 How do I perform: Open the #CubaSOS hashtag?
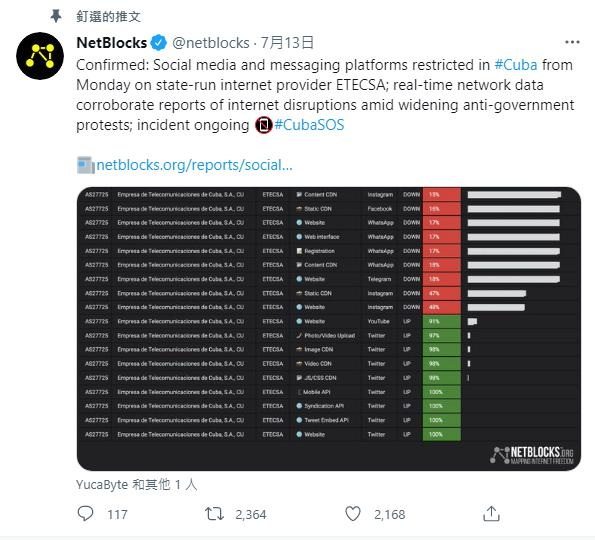(309, 125)
